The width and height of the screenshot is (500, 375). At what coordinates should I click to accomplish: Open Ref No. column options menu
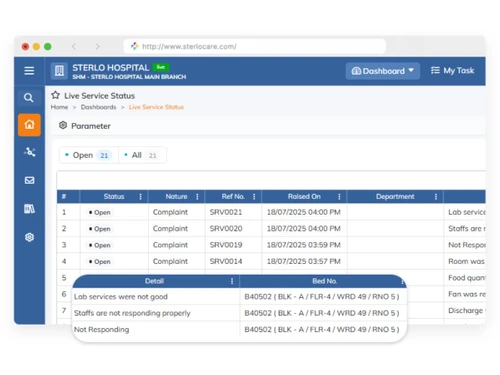click(254, 197)
